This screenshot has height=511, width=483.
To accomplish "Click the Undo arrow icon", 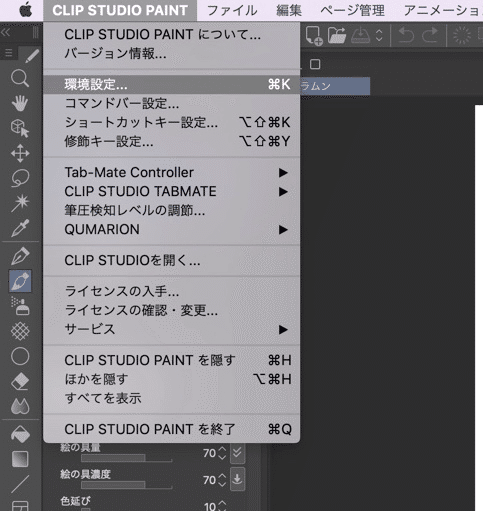I will coord(406,35).
